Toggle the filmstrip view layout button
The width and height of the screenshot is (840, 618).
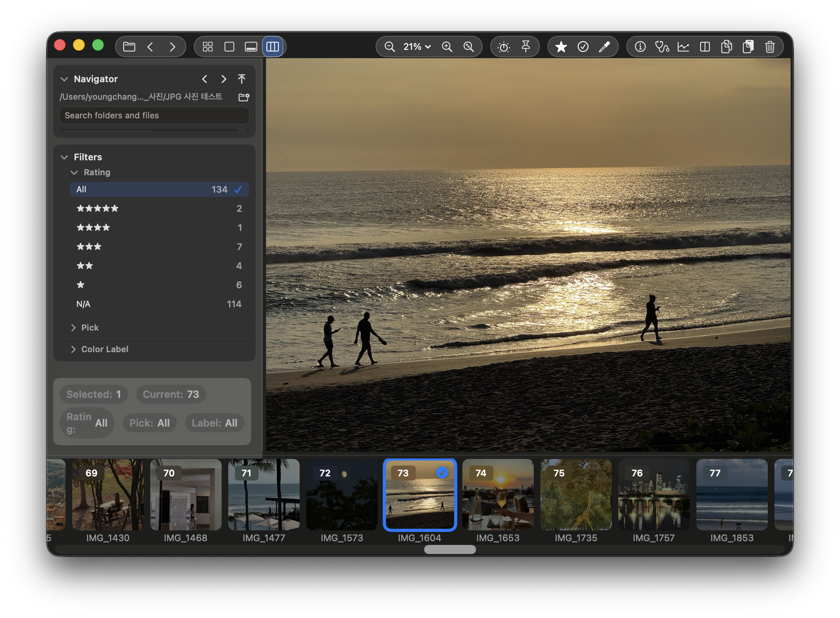[x=251, y=47]
